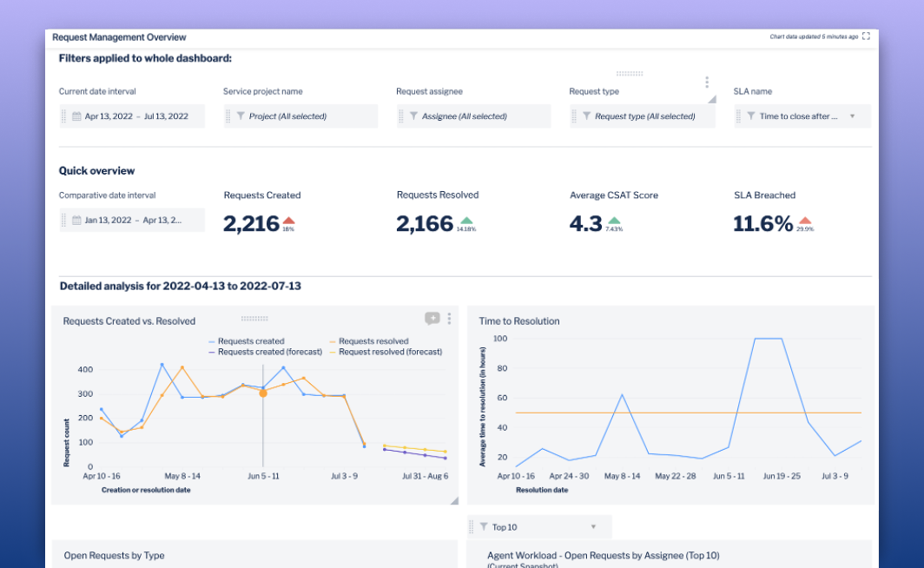Viewport: 924px width, 568px height.
Task: Click the green trend arrow beside Average CSAT Score
Action: tap(614, 221)
